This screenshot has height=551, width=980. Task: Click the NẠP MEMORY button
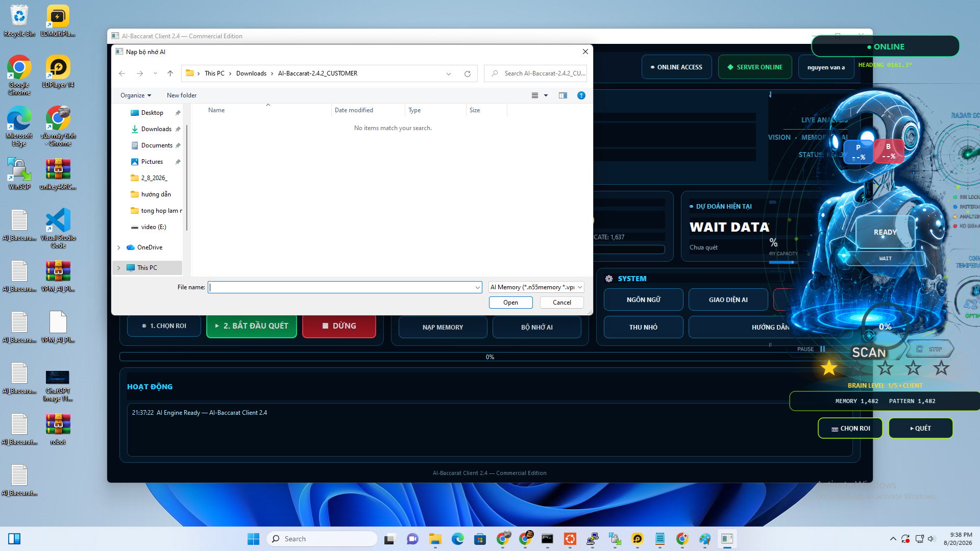[x=443, y=328]
